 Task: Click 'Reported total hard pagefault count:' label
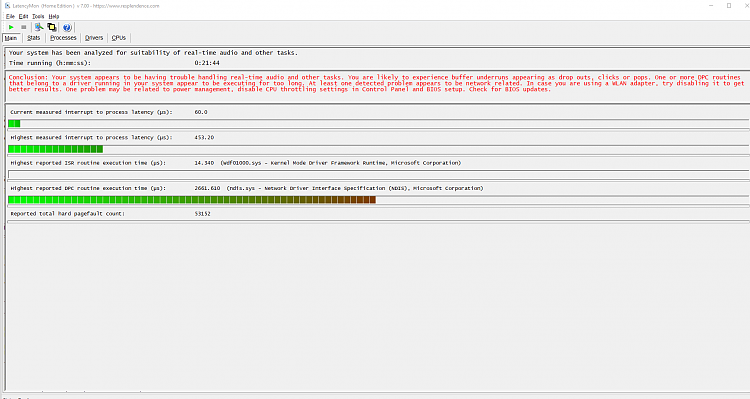coord(67,214)
